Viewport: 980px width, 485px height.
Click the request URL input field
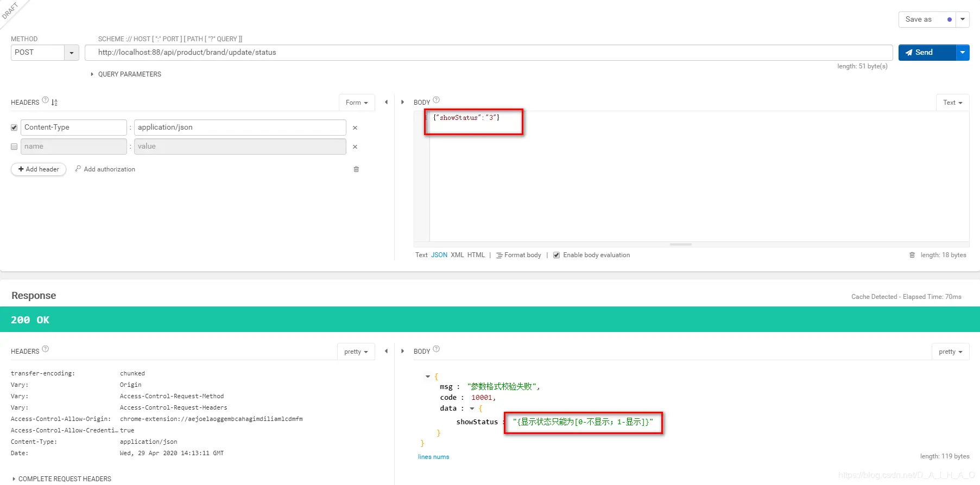[x=489, y=53]
